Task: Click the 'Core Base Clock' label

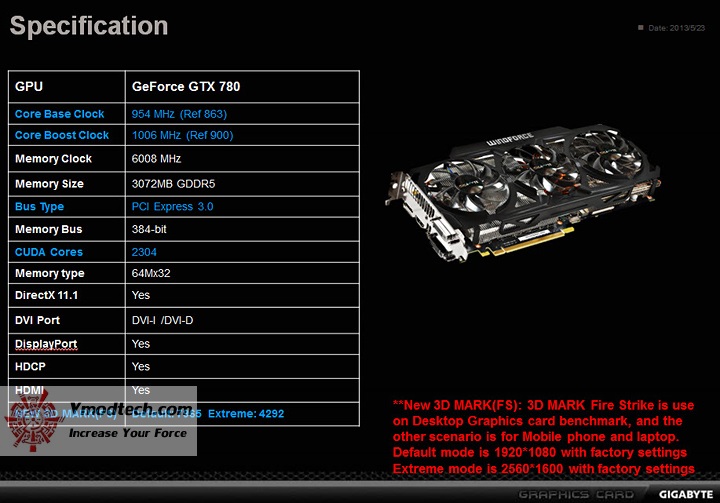Action: [x=60, y=114]
